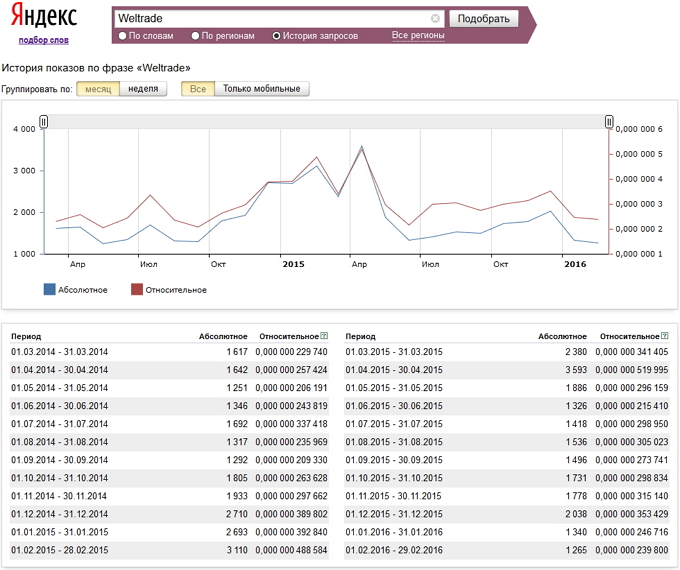Click the relative value 0,000 000 229 740
This screenshot has width=680, height=570.
[x=291, y=352]
